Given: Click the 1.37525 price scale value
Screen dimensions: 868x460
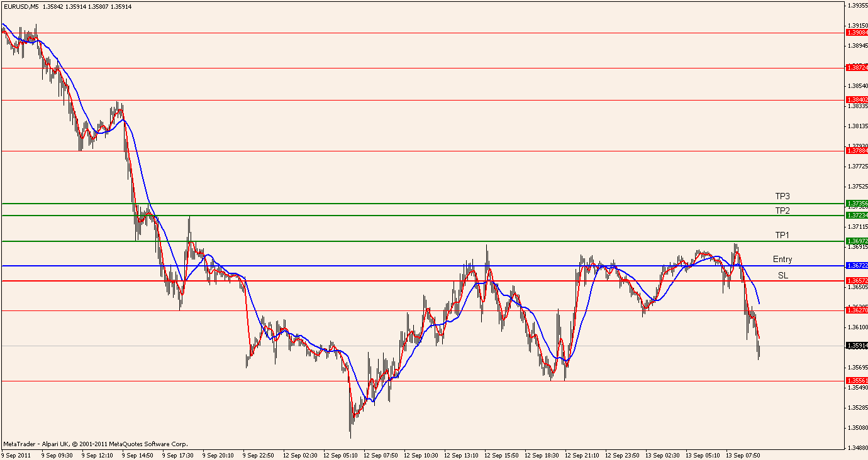Looking at the screenshot, I should pos(857,186).
